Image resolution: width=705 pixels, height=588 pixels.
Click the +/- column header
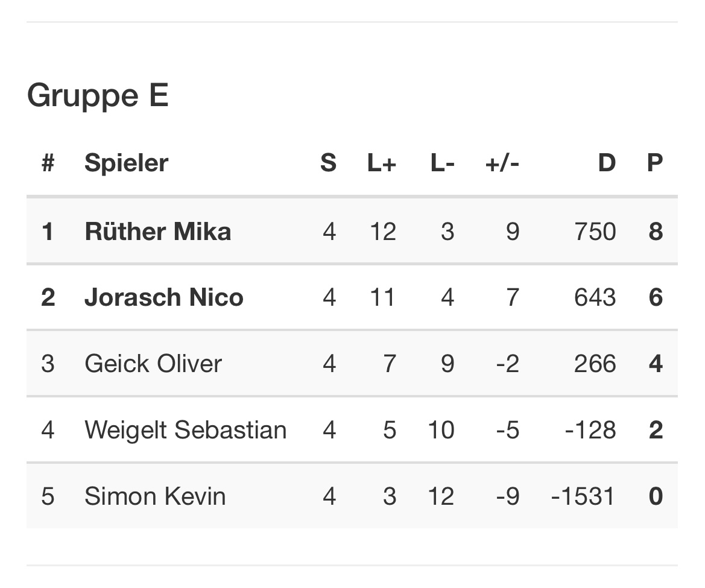coord(502,163)
